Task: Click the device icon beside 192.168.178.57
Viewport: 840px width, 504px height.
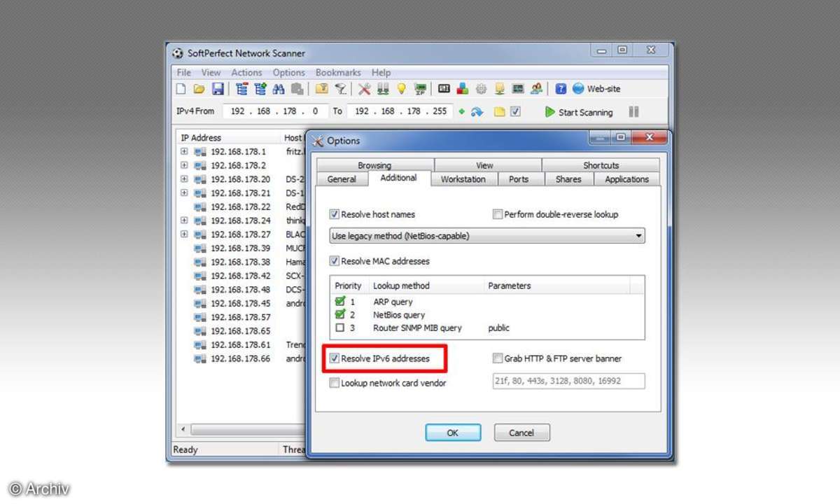Action: click(x=200, y=317)
